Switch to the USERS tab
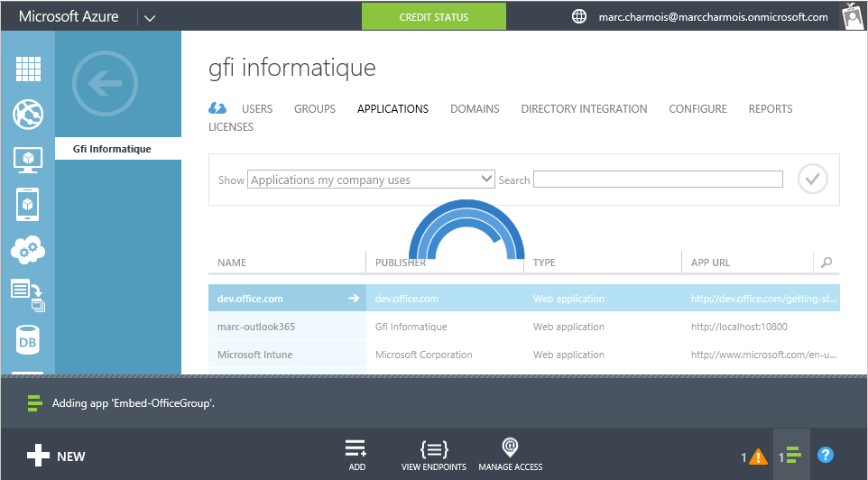This screenshot has height=480, width=868. click(257, 109)
